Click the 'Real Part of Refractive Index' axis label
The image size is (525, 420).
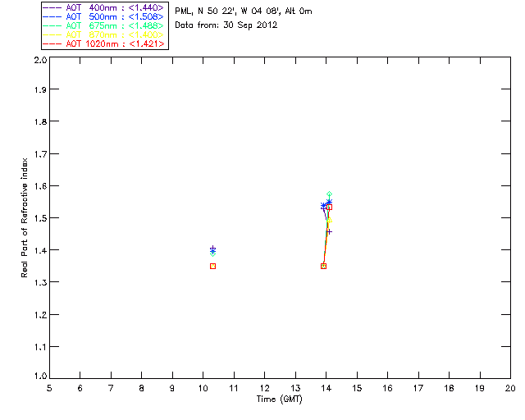pyautogui.click(x=24, y=217)
